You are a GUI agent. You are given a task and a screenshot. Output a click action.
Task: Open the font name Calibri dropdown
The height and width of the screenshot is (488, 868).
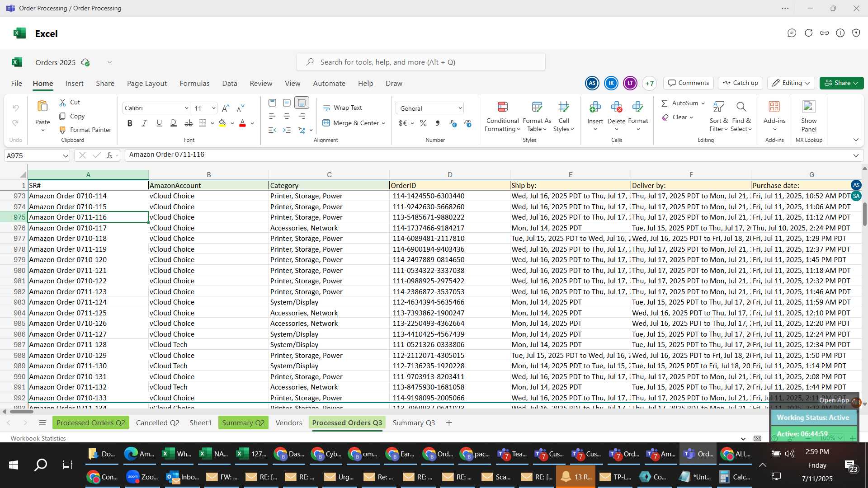[x=186, y=108]
